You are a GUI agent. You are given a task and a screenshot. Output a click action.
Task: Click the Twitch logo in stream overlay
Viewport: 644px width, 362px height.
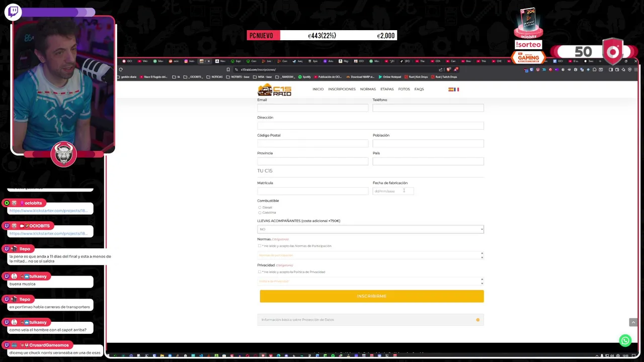pos(13,12)
